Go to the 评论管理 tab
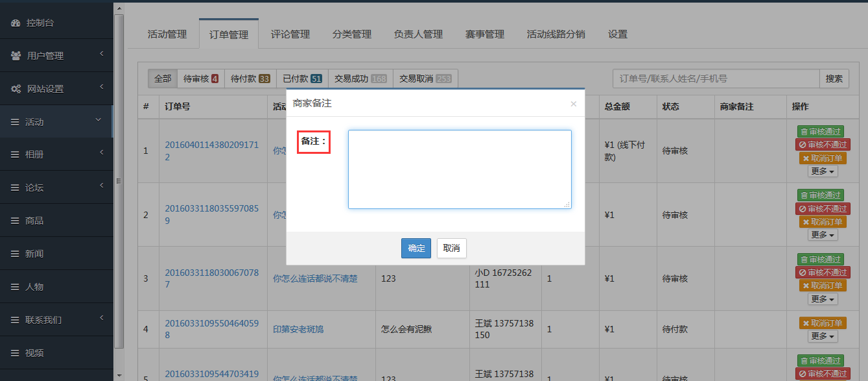This screenshot has height=381, width=868. click(290, 34)
